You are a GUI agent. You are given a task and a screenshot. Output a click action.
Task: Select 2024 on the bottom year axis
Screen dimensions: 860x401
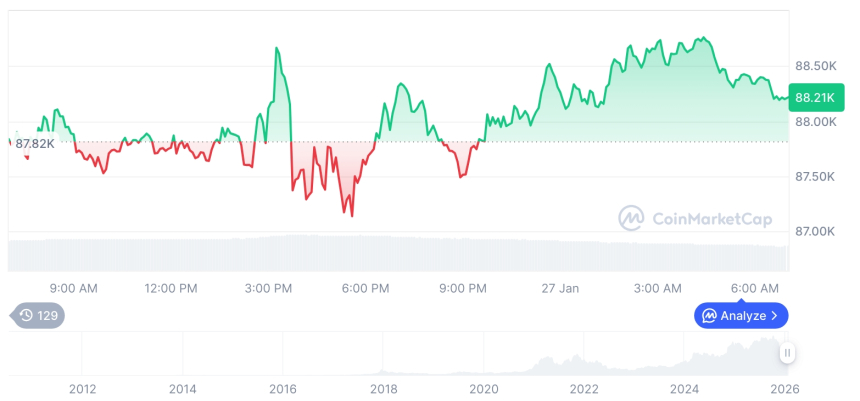(684, 389)
